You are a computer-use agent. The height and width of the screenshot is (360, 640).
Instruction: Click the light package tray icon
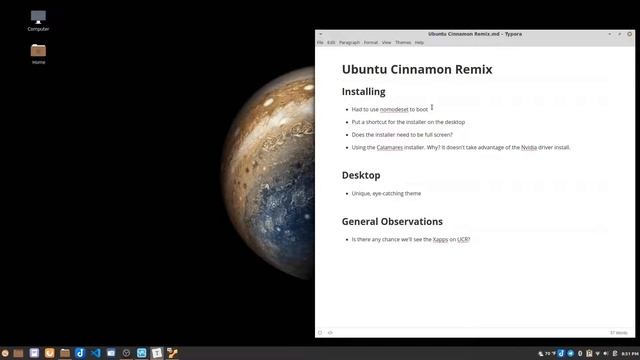click(x=589, y=353)
